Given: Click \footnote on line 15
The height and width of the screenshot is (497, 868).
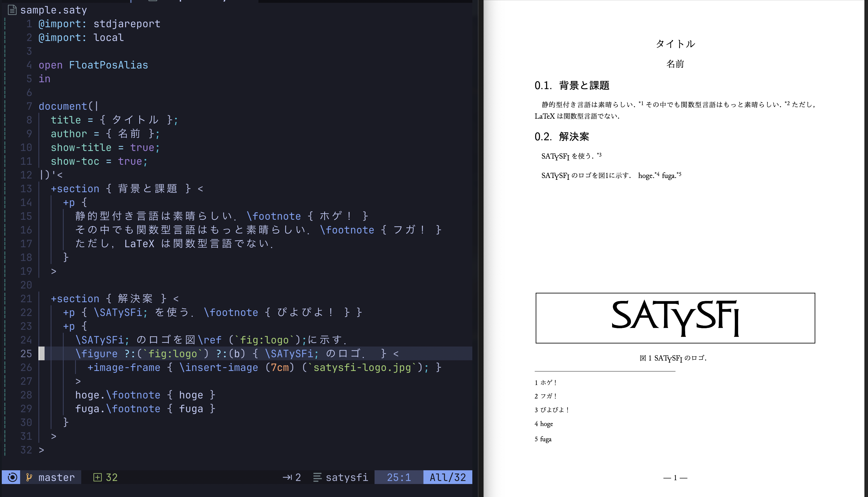Looking at the screenshot, I should (274, 216).
